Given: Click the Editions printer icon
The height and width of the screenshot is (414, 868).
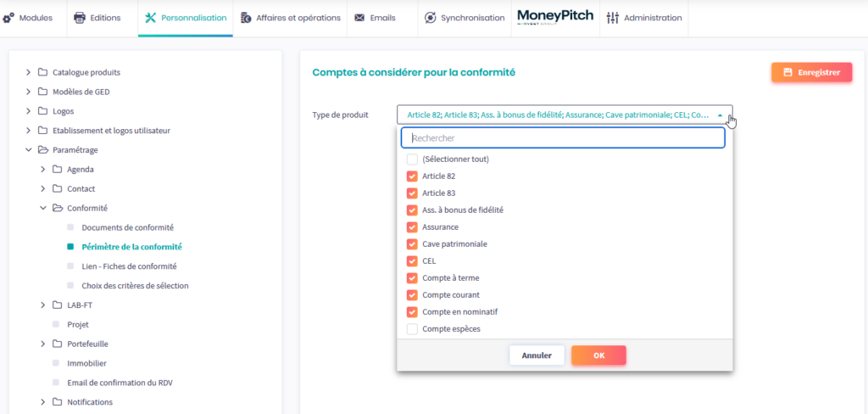Looking at the screenshot, I should pos(80,18).
